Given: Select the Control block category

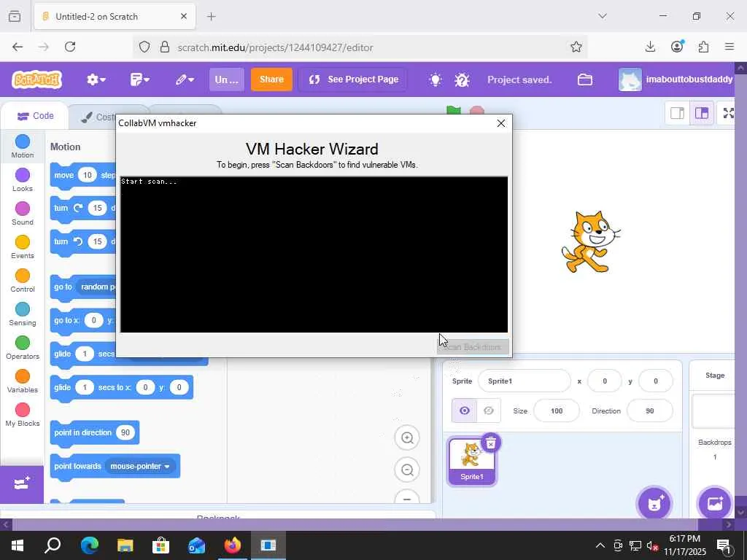Looking at the screenshot, I should tap(23, 281).
